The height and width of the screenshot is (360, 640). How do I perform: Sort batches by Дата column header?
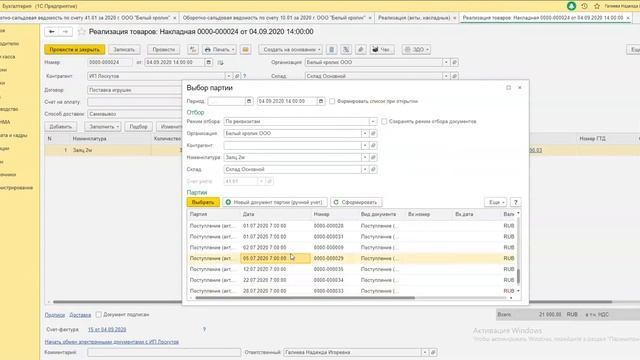coord(276,214)
